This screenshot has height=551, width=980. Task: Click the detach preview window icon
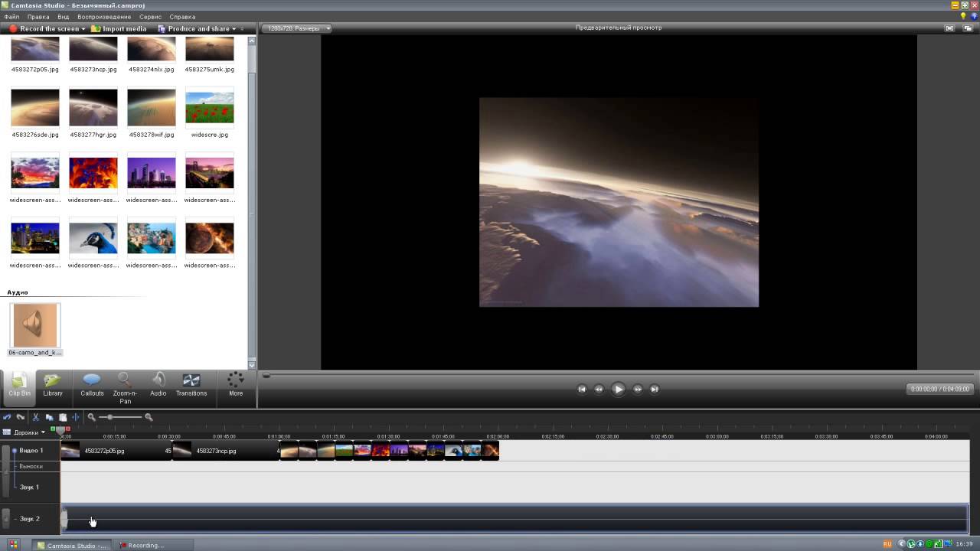coord(969,28)
